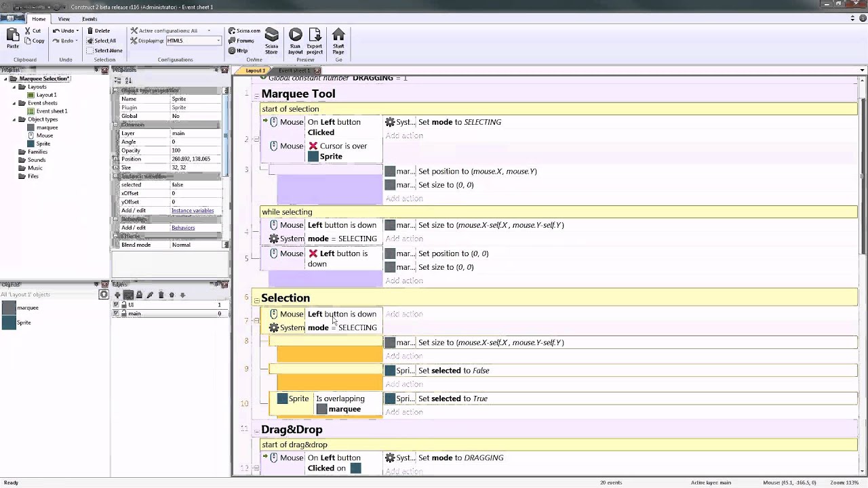Screen dimensions: 868x488
Task: Open the application file menu button
Action: pos(14,18)
